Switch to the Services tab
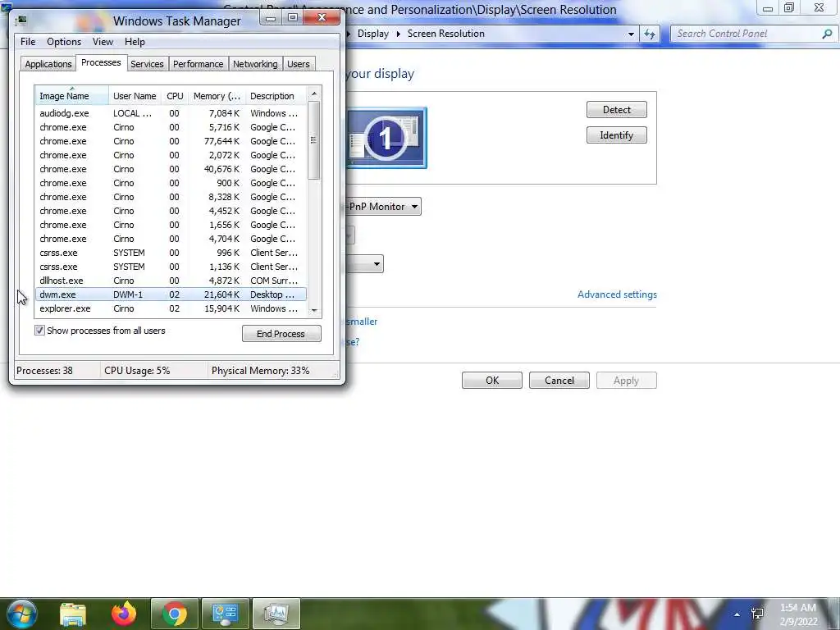Image resolution: width=840 pixels, height=630 pixels. click(x=147, y=64)
